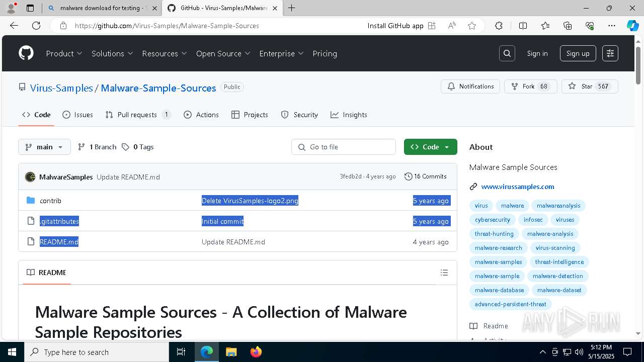Switch to the Insights tab
This screenshot has height=362, width=644.
(349, 115)
